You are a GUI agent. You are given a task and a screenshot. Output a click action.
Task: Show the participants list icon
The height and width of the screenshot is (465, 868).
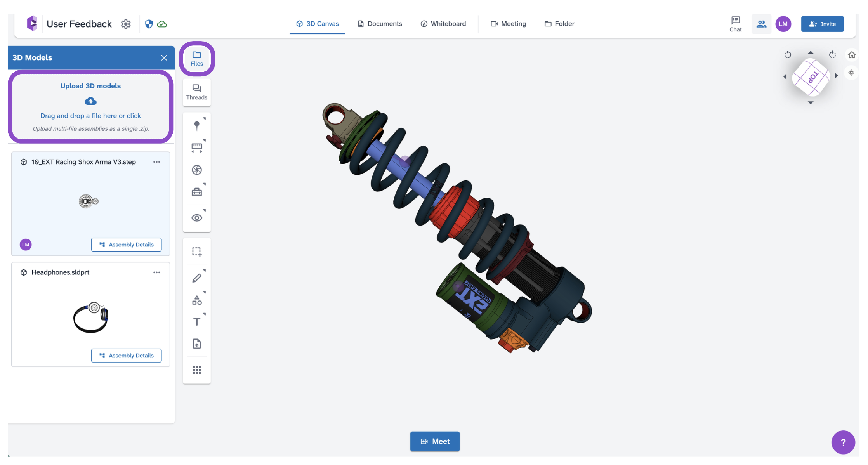761,24
